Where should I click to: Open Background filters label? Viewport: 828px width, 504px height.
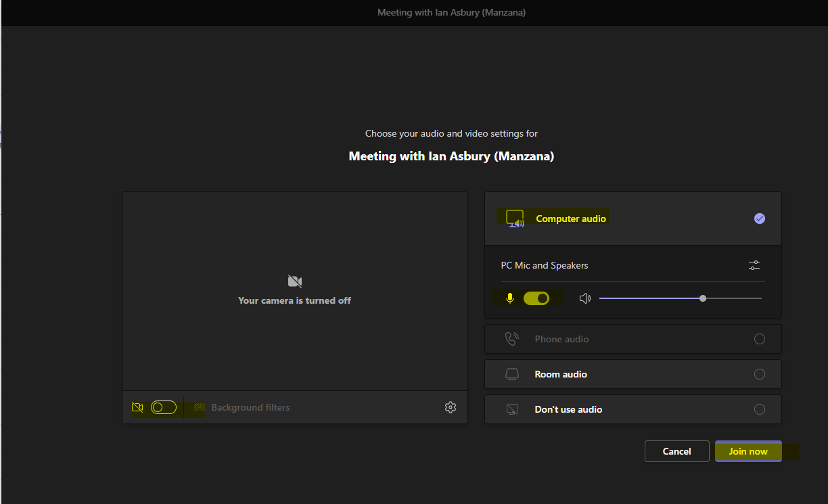[x=250, y=407]
